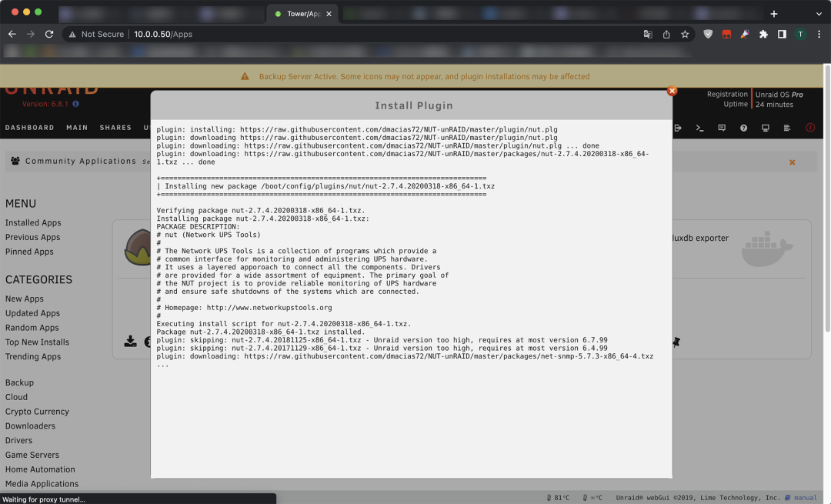The height and width of the screenshot is (504, 831).
Task: Open the Game Servers category
Action: (x=32, y=454)
